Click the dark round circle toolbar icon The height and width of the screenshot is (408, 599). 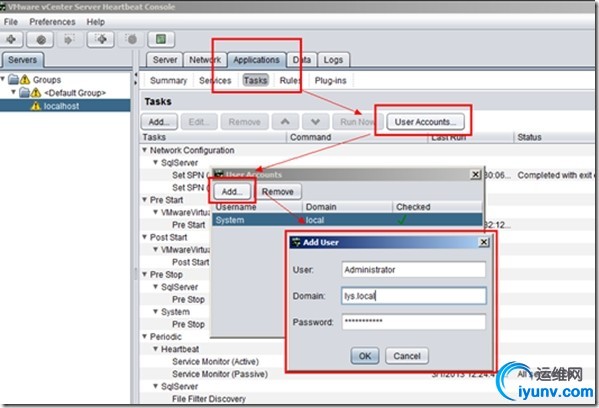pyautogui.click(x=40, y=39)
